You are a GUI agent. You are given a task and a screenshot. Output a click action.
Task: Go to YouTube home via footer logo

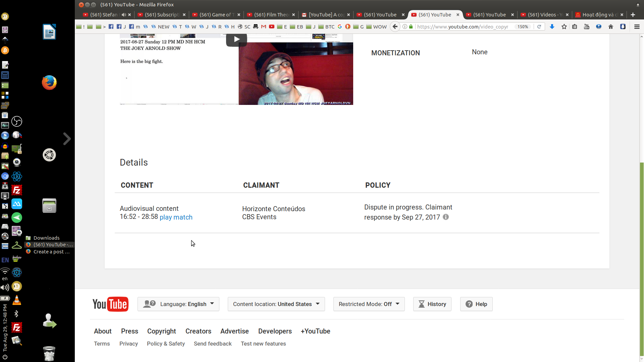click(110, 304)
